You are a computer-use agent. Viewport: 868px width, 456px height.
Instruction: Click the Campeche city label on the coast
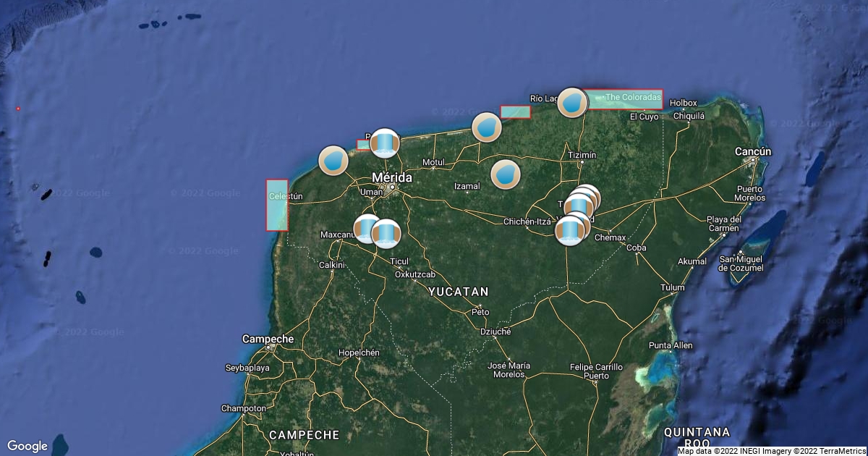[268, 339]
